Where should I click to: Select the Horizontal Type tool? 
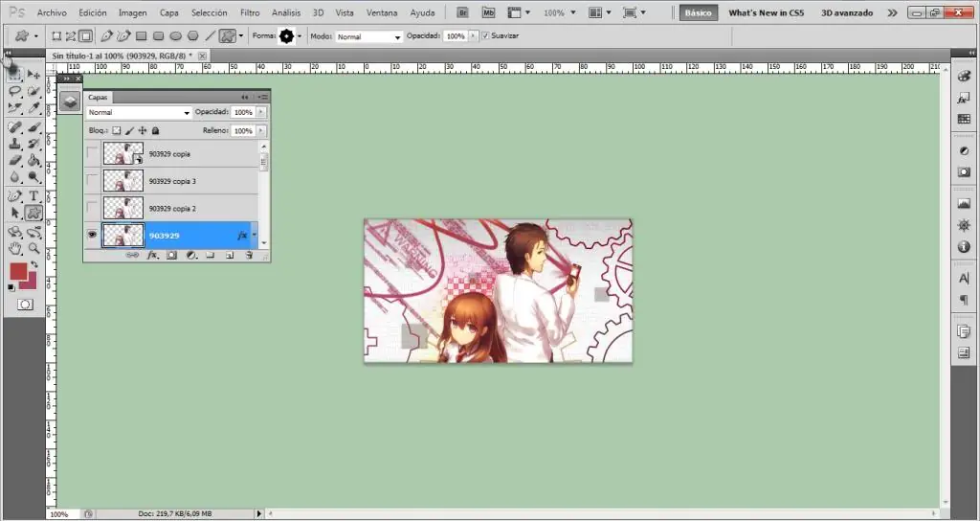tap(33, 196)
